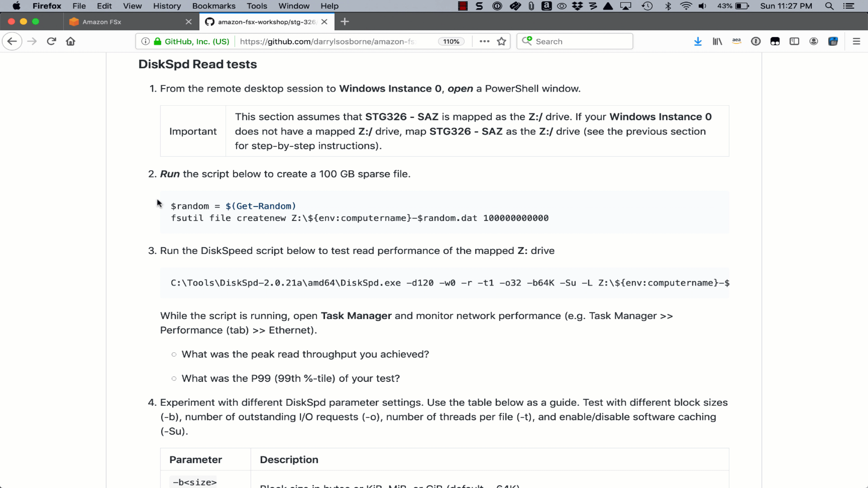The height and width of the screenshot is (488, 868).
Task: Open the View menu
Action: coord(132,6)
